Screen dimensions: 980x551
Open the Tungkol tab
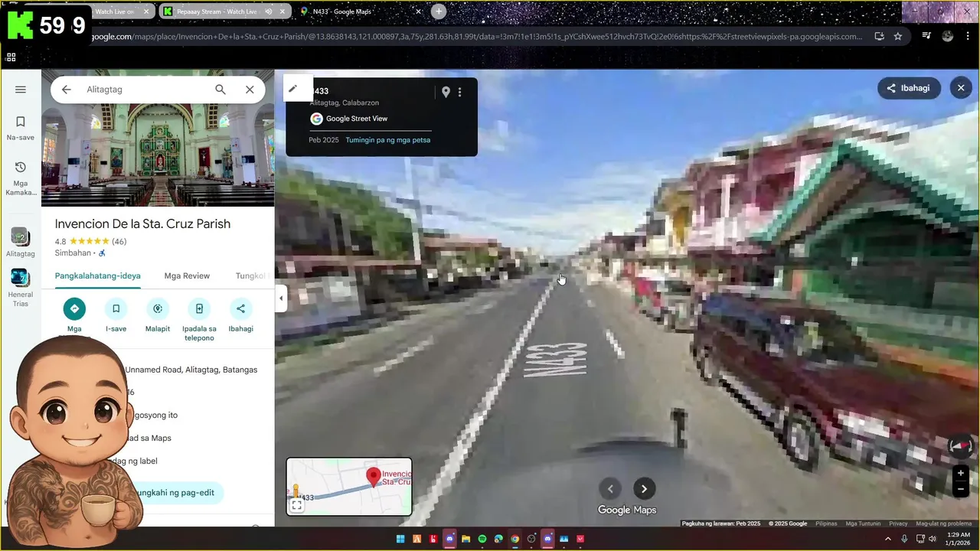pyautogui.click(x=250, y=275)
